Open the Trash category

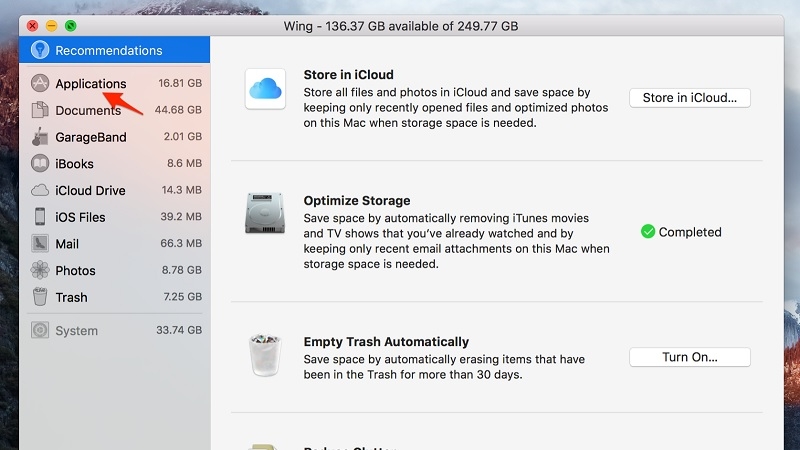115,297
